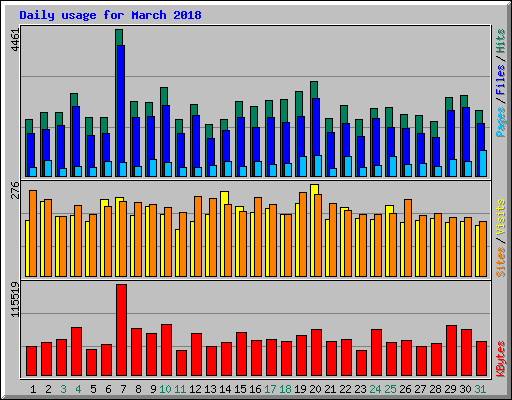
Task: Click the 'KBytes' legend label
Action: point(501,359)
